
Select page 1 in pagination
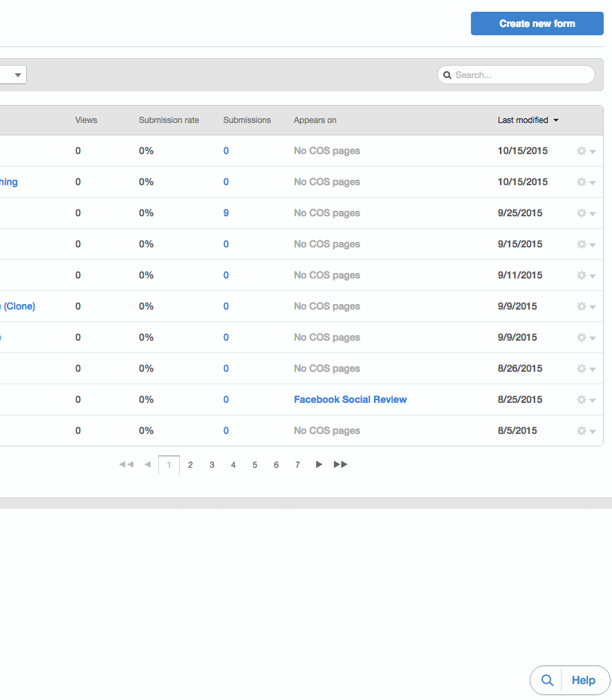(169, 465)
